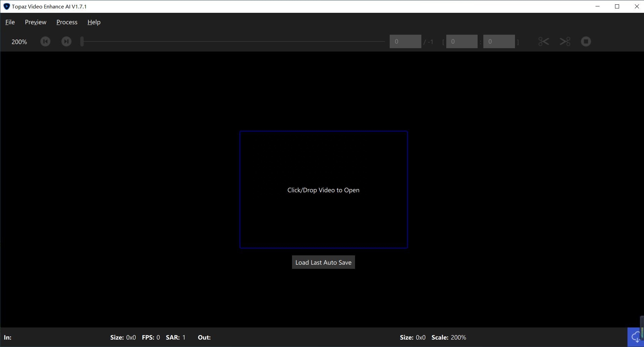Click the Scale: 200% status text

[x=449, y=337]
